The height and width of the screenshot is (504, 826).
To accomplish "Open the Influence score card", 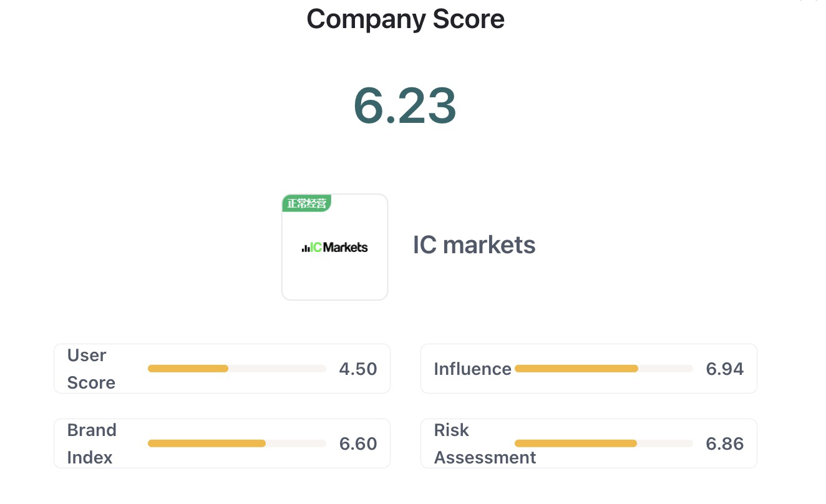I will coord(589,369).
